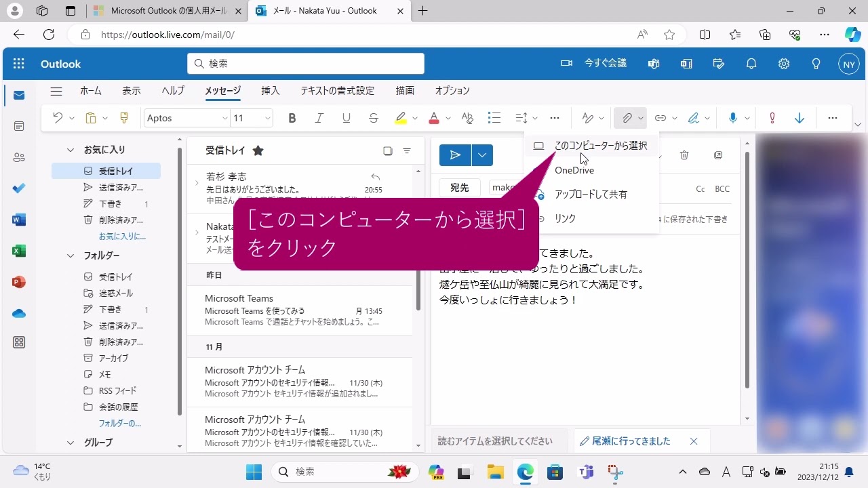Click the お気に入りに... link
Image resolution: width=868 pixels, height=488 pixels.
point(122,237)
